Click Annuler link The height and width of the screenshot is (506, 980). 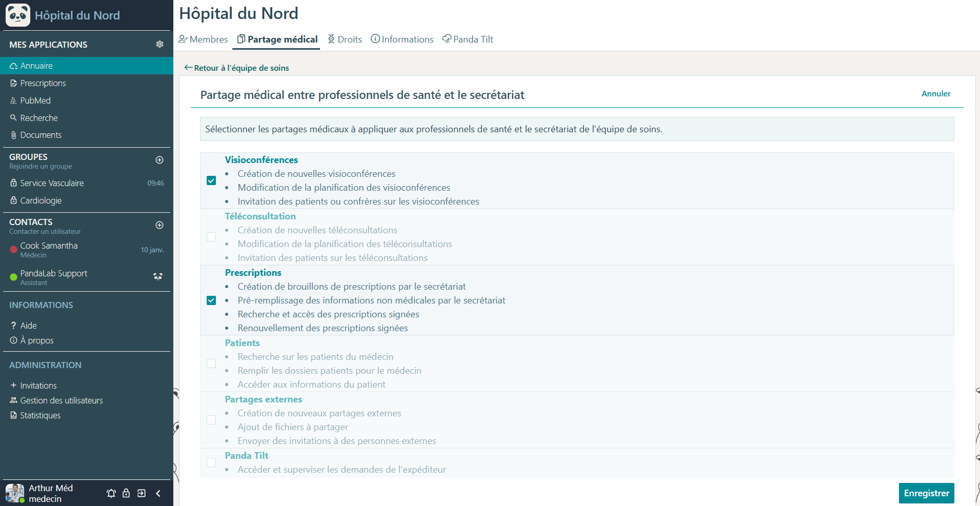[x=936, y=94]
